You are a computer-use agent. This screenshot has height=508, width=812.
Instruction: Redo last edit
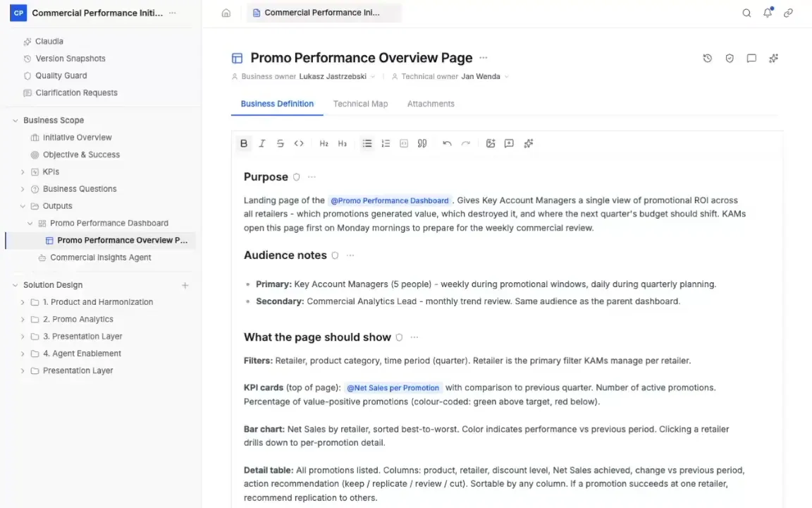[x=465, y=144]
